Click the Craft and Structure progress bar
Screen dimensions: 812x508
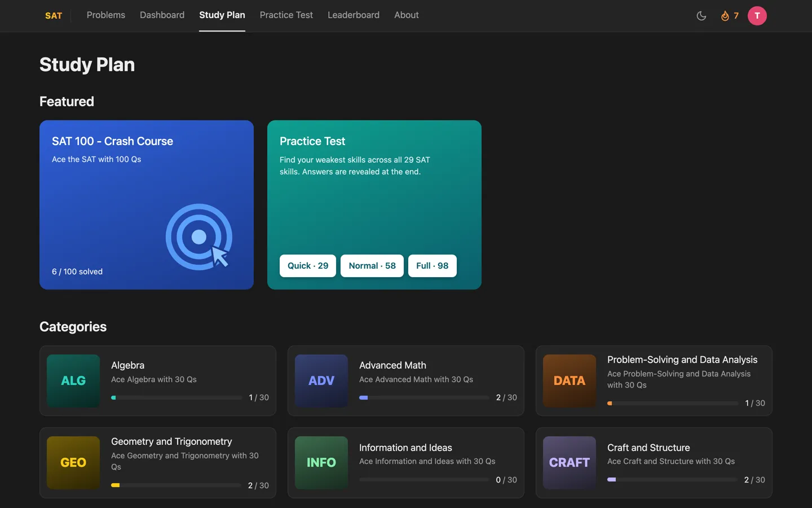click(x=672, y=480)
